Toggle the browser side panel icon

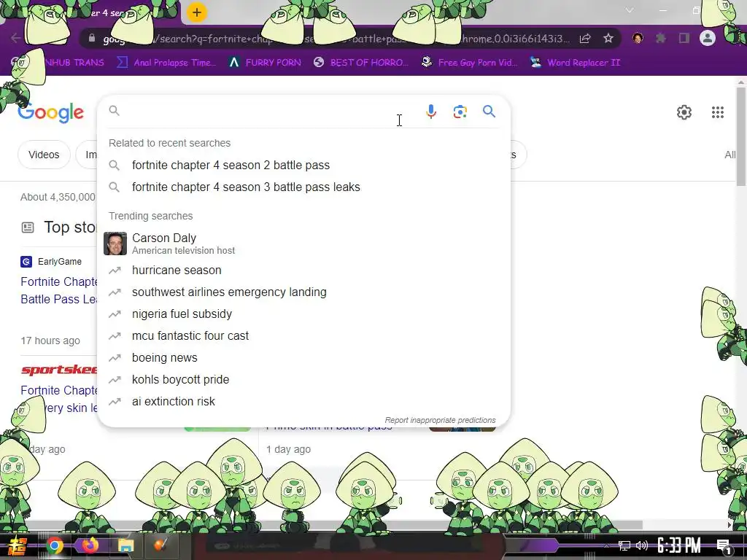(684, 38)
